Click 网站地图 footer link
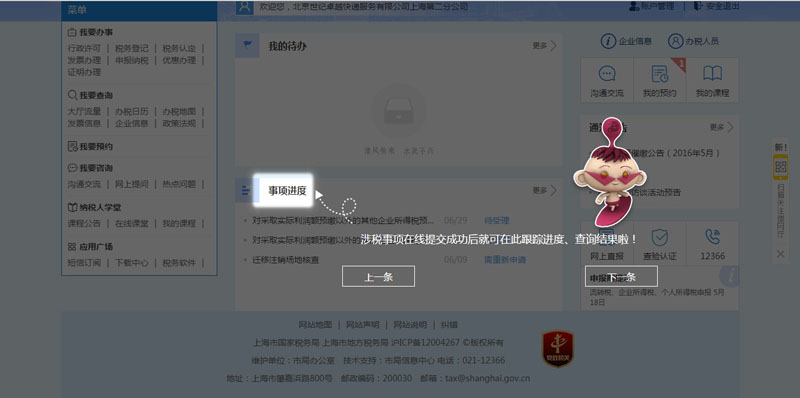Image resolution: width=800 pixels, height=398 pixels. click(x=315, y=325)
